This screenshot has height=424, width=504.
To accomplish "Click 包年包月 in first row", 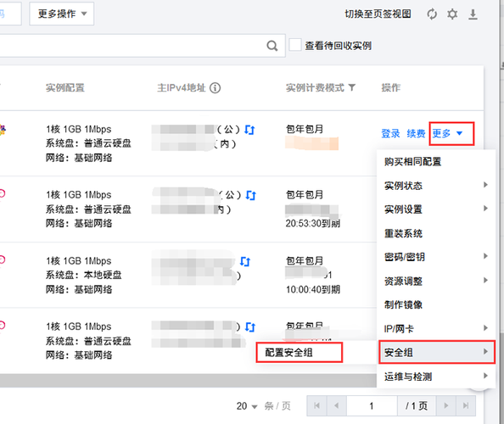I will click(x=305, y=129).
